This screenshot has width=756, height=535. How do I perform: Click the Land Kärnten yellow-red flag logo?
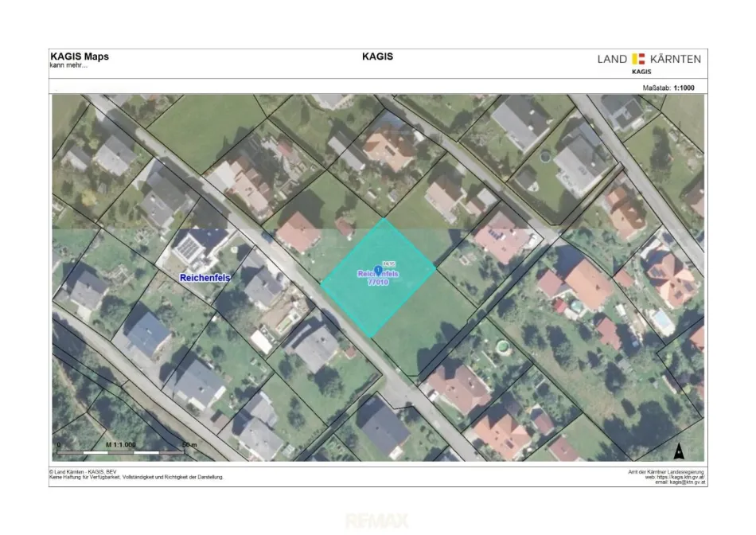[638, 59]
